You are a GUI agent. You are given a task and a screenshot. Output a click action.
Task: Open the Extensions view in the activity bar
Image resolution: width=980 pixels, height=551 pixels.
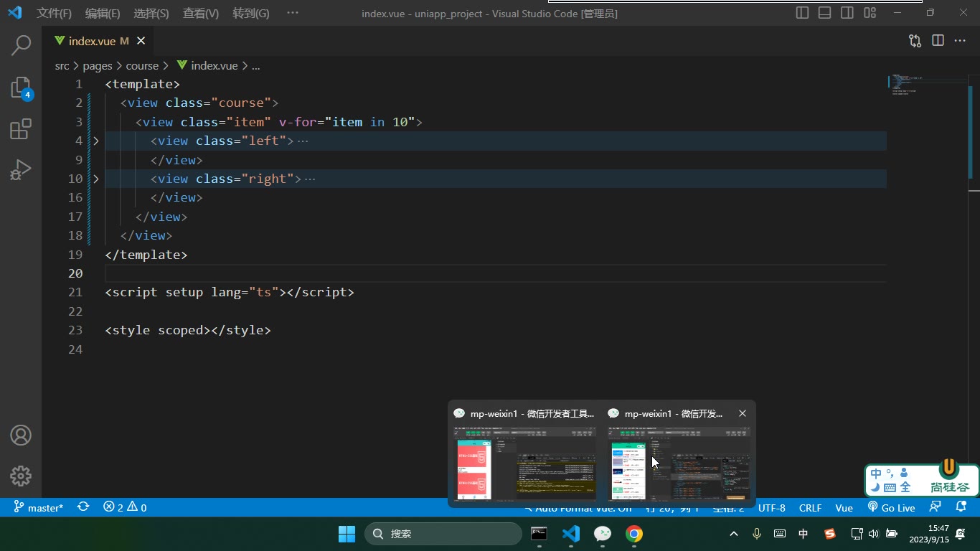[21, 129]
